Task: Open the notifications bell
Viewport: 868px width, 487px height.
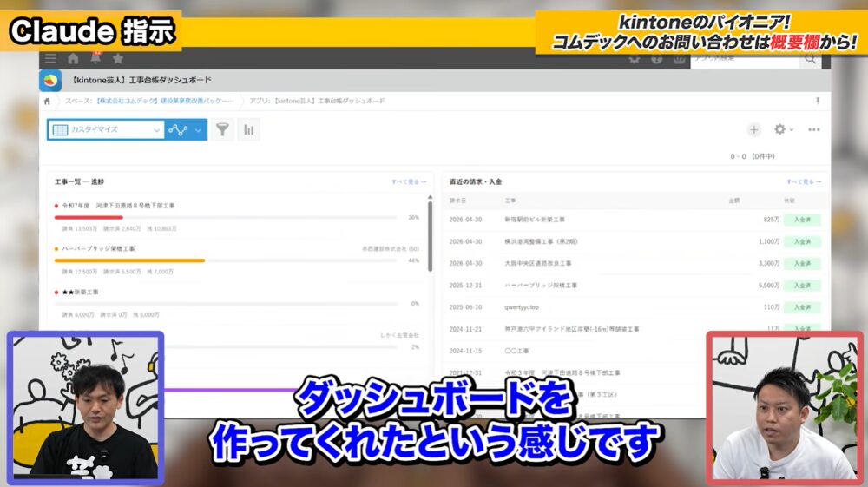Action: (x=95, y=57)
